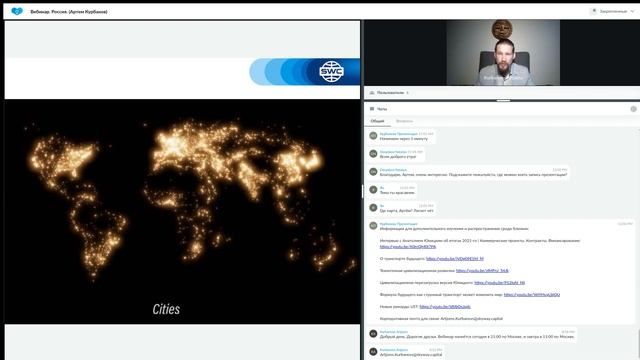Click the handle between slide and chat

click(362, 191)
